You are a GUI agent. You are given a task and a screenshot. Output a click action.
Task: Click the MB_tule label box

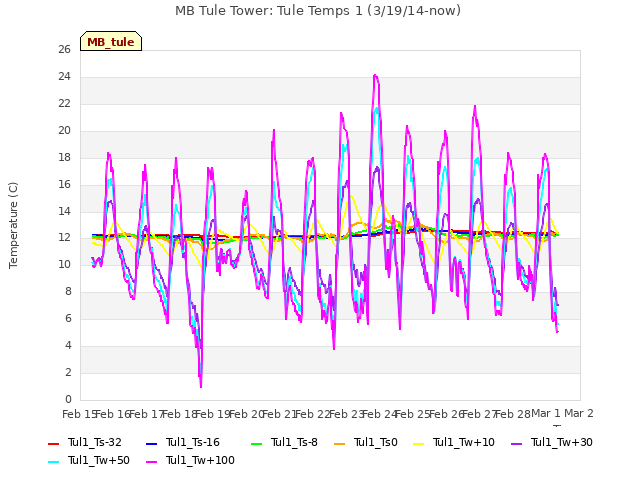click(x=111, y=41)
